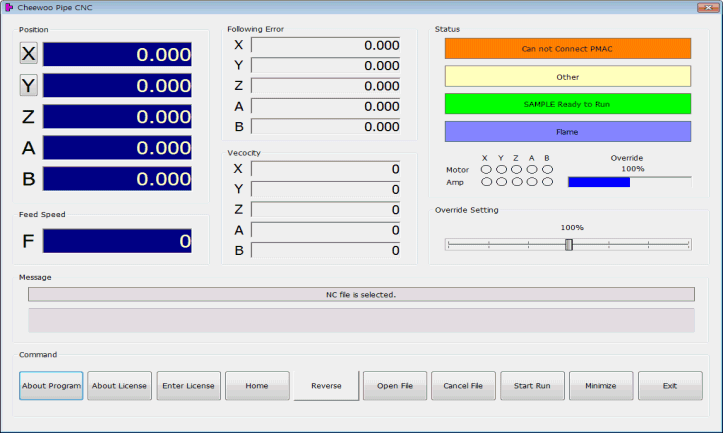Click the Amp Z indicator circle

(x=517, y=182)
